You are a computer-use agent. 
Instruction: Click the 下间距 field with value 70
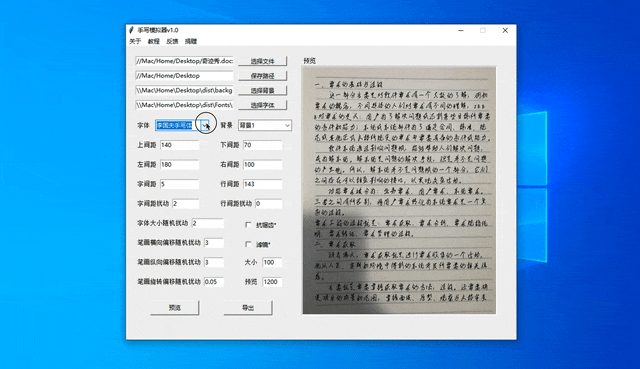point(262,145)
